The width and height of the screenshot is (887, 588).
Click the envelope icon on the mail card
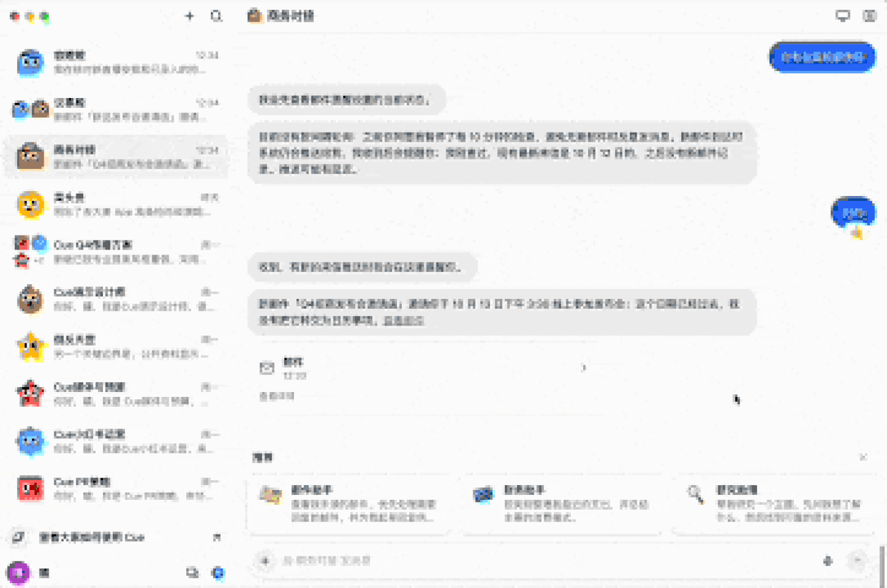tap(267, 368)
